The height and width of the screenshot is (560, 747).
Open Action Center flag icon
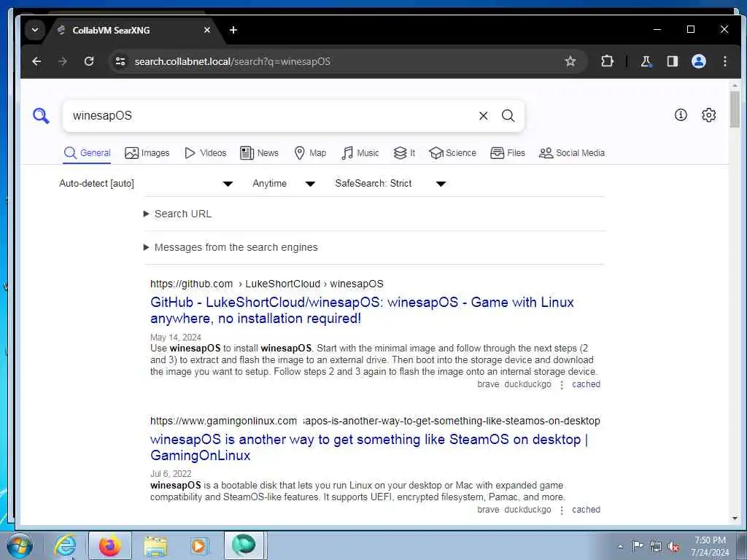click(638, 545)
